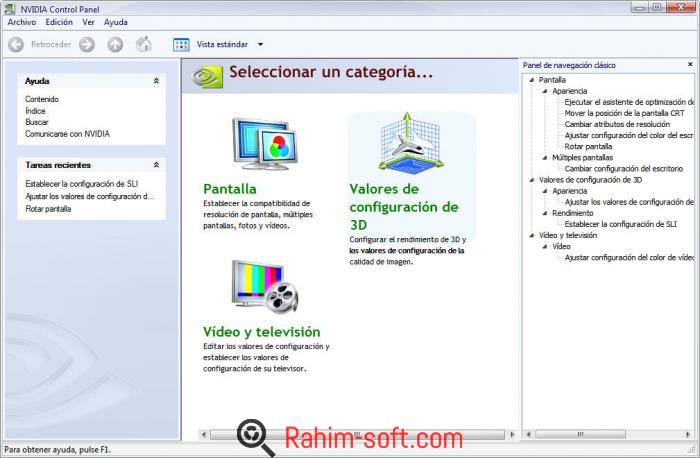Click Comunicarse con NVIDIA link
This screenshot has width=700, height=458.
click(x=67, y=133)
